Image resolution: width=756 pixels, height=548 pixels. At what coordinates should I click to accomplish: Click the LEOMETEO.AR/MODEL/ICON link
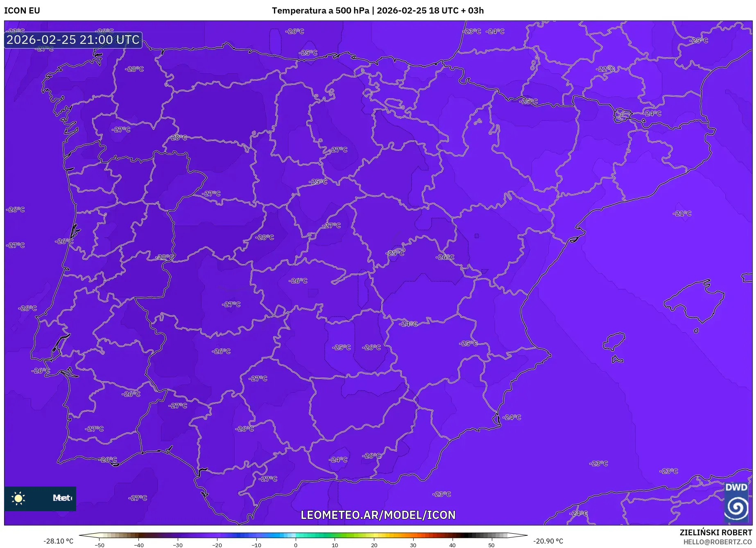click(x=378, y=515)
